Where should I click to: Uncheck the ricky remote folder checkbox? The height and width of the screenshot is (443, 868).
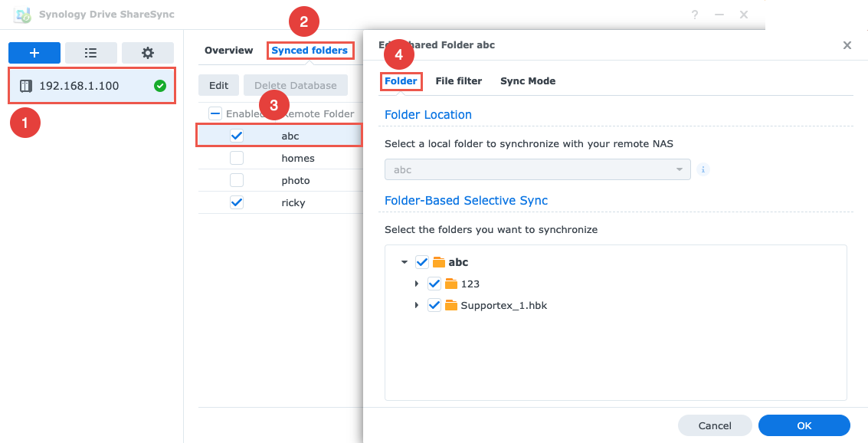click(x=237, y=202)
